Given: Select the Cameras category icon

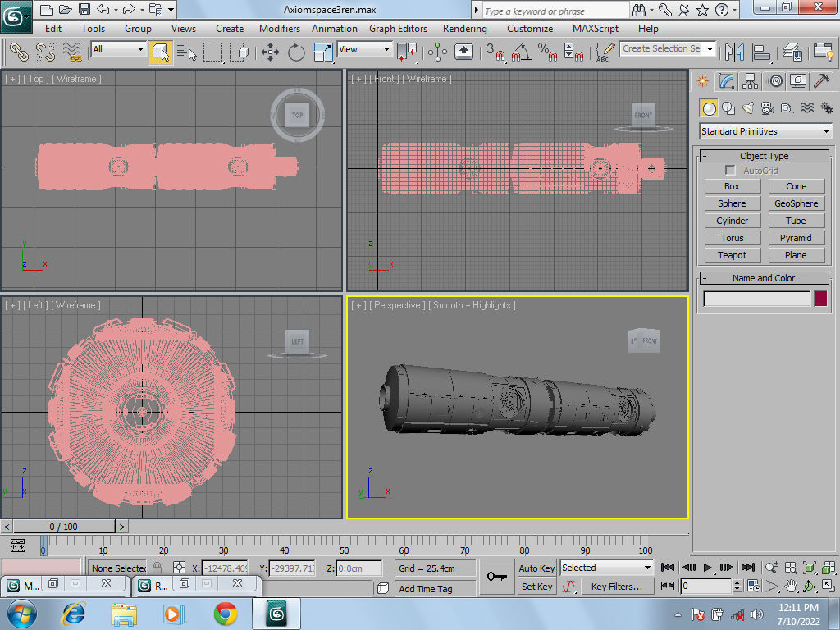Looking at the screenshot, I should 768,108.
